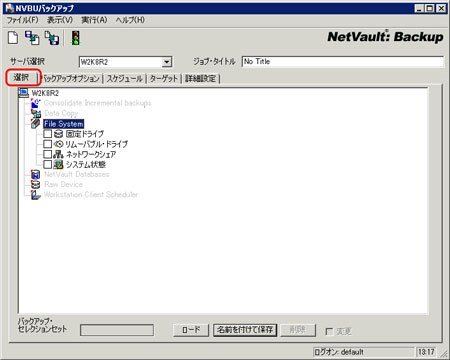
Task: Click the リムーバブル・ドライブ drive icon
Action: click(58, 144)
